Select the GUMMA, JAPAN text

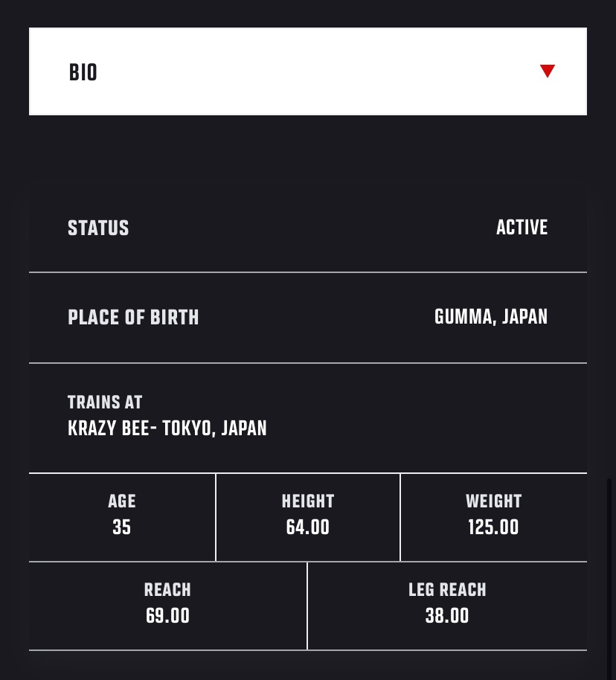tap(491, 317)
